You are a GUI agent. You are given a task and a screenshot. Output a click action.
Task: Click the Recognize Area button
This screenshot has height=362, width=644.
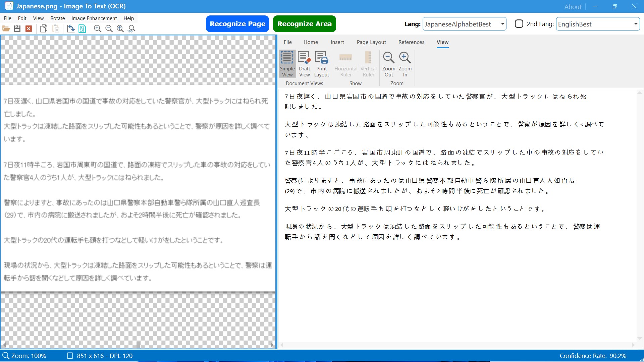click(305, 24)
